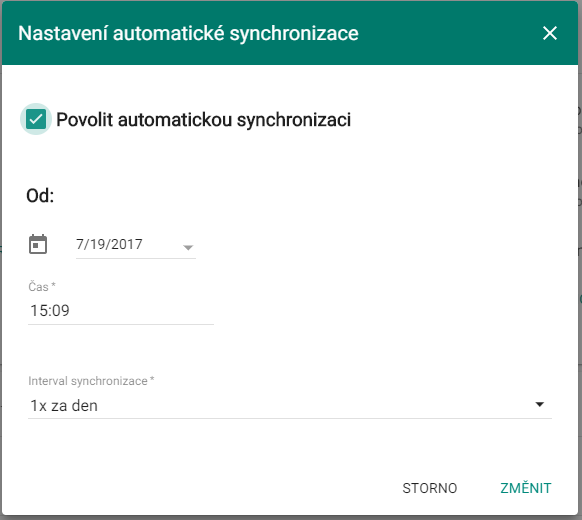The height and width of the screenshot is (520, 582).
Task: Cancel changes with the STORNO button
Action: [x=430, y=488]
